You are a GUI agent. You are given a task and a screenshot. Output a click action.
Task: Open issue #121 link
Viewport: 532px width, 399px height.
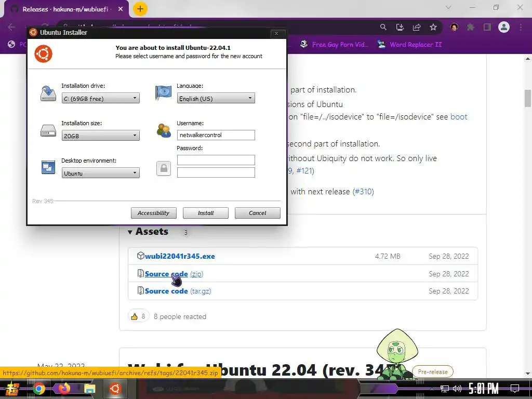(x=304, y=170)
